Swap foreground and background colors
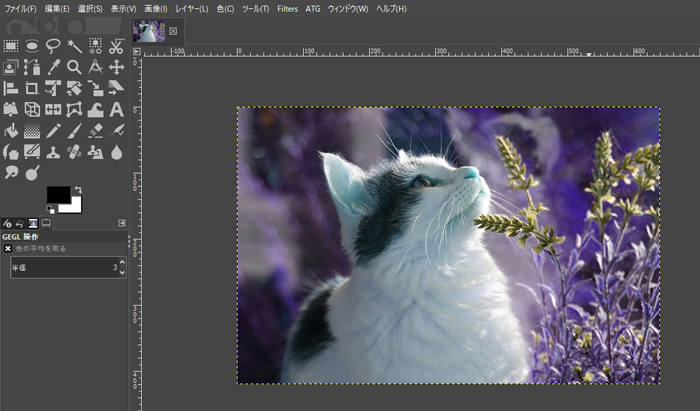This screenshot has height=411, width=700. [78, 189]
